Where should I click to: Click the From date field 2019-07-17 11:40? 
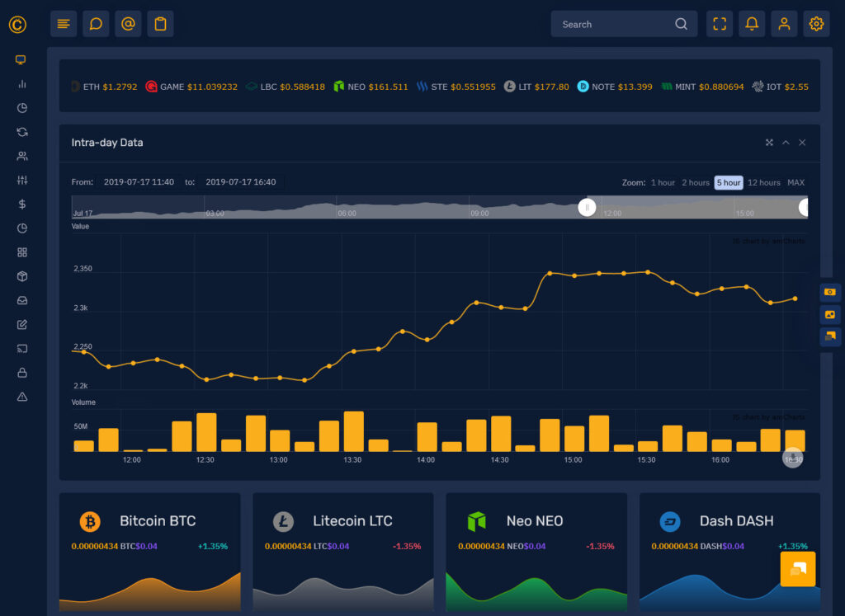click(139, 182)
